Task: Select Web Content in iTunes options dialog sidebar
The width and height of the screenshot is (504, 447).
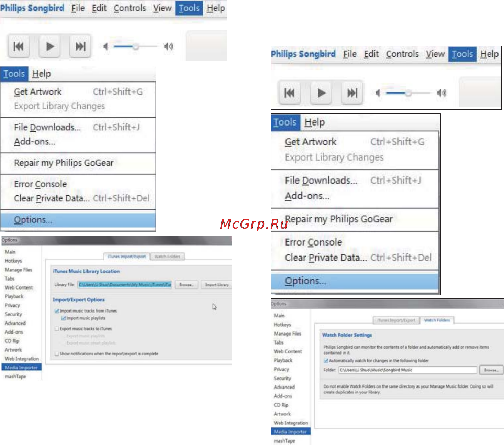Action: coord(19,288)
